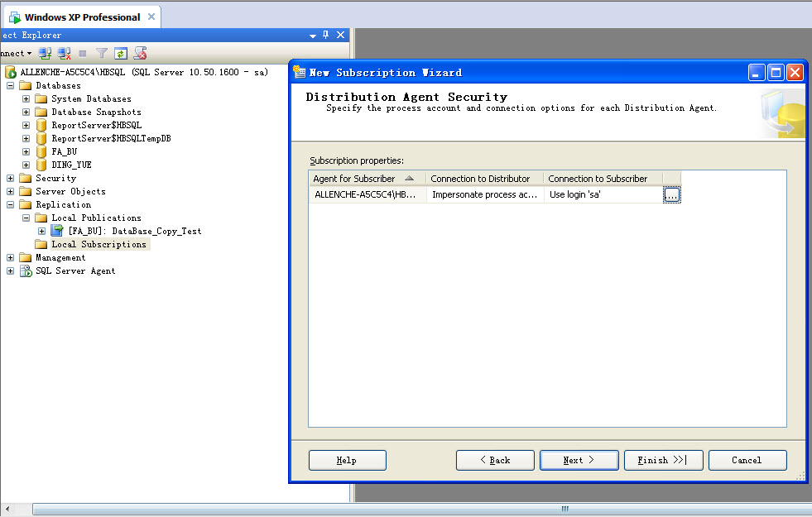Image resolution: width=812 pixels, height=517 pixels.
Task: Select the 'ALLENCHE-A5C5C4\HB...' subscriber cell
Action: 368,194
